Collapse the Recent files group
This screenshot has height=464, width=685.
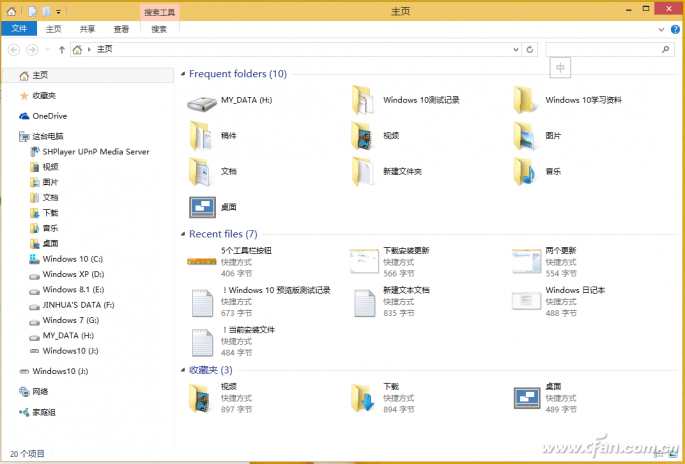tap(183, 234)
